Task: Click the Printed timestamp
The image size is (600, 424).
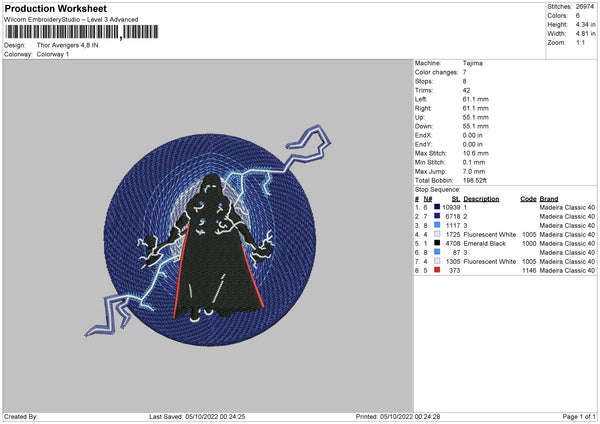Action: [398, 416]
